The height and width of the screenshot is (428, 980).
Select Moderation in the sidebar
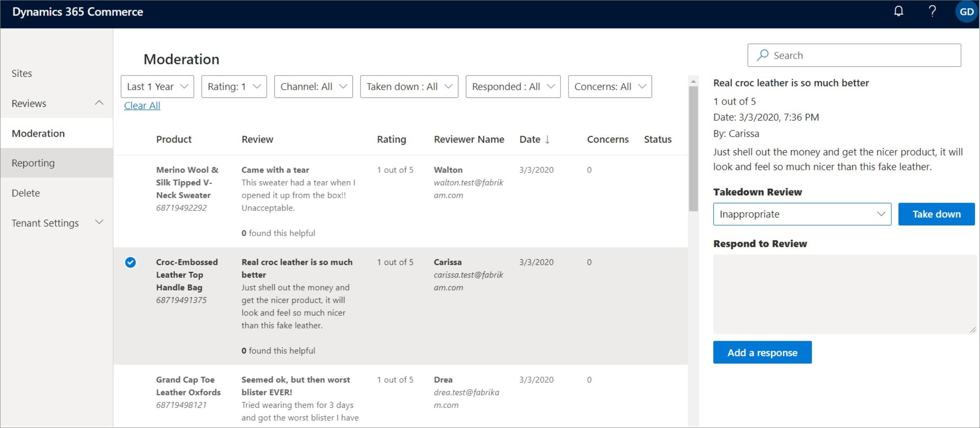pos(57,133)
